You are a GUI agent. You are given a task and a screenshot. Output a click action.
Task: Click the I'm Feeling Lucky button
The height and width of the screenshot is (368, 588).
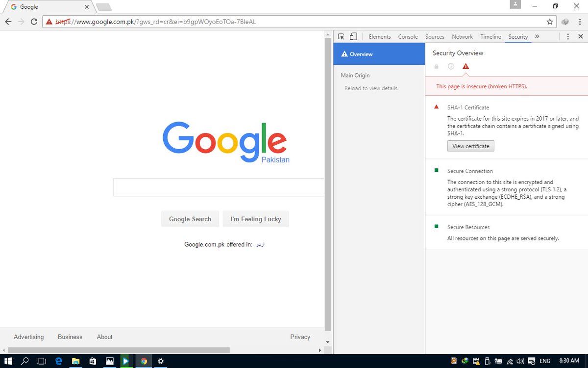(x=256, y=219)
